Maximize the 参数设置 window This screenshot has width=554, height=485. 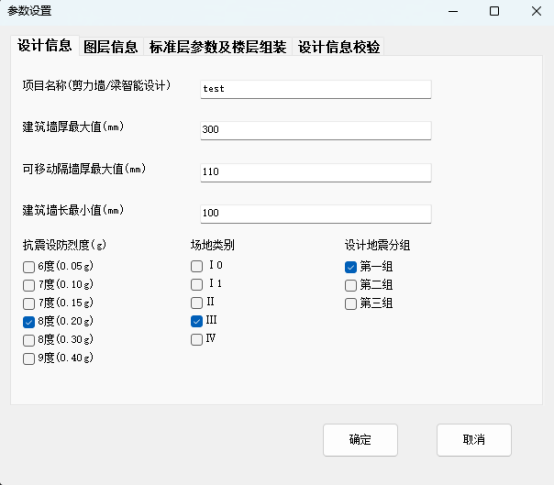(x=494, y=11)
